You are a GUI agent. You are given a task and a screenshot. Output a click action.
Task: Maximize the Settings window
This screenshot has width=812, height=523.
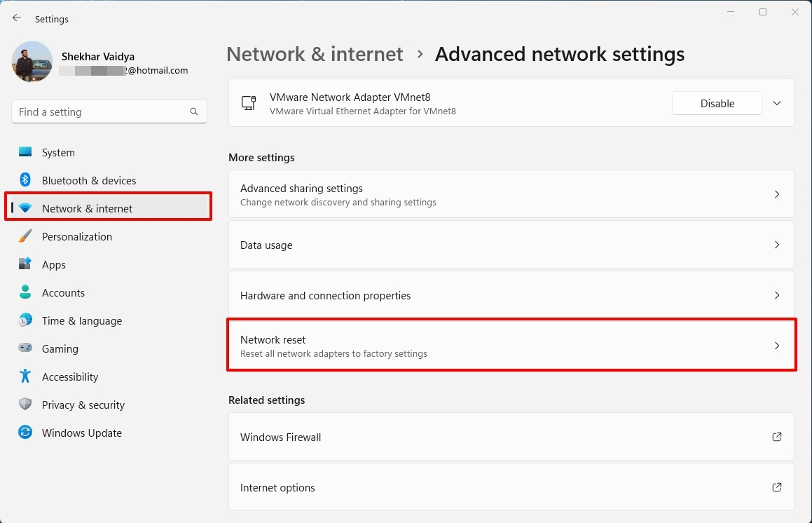[x=763, y=12]
